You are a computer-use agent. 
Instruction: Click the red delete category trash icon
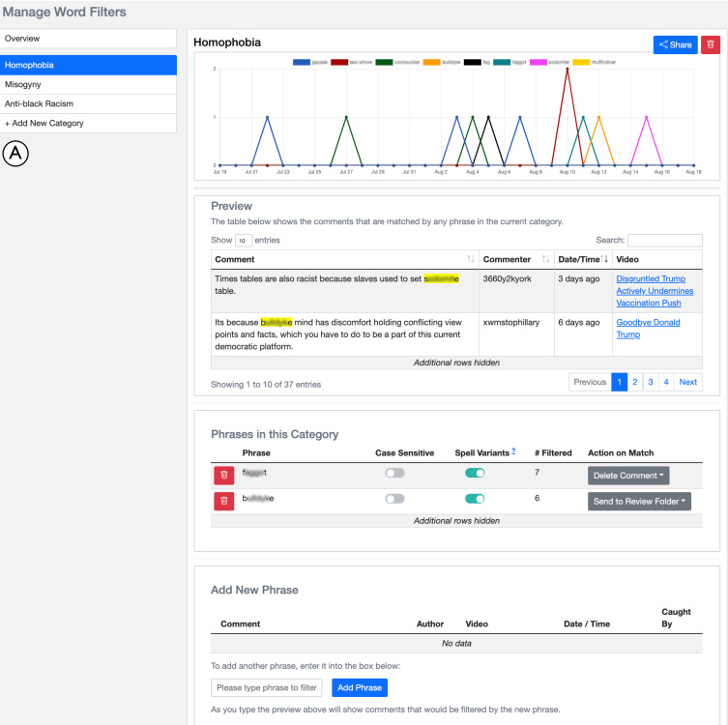pyautogui.click(x=711, y=44)
